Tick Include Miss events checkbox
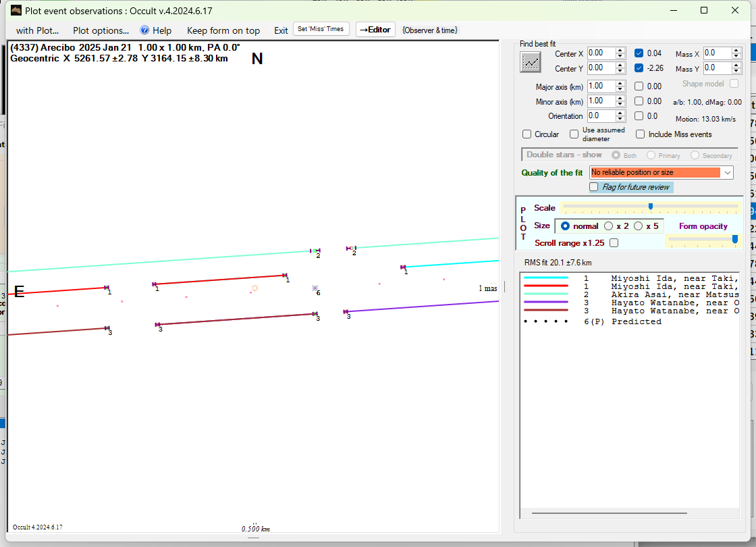This screenshot has height=547, width=756. click(x=641, y=134)
